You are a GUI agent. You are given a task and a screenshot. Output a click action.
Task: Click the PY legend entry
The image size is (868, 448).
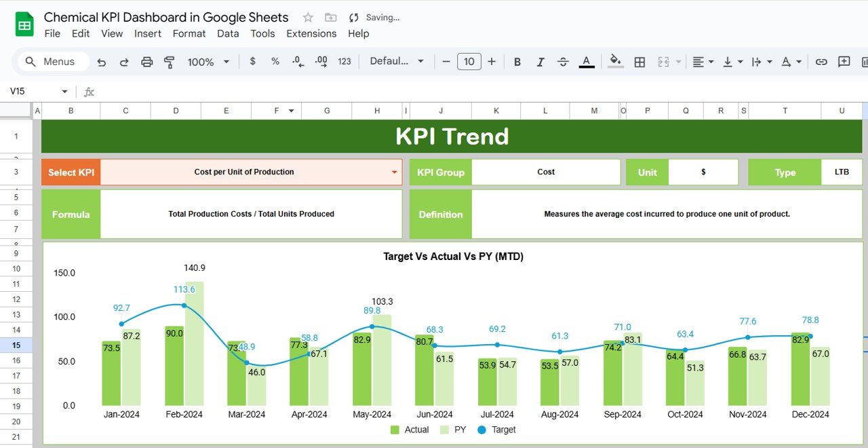pyautogui.click(x=454, y=430)
